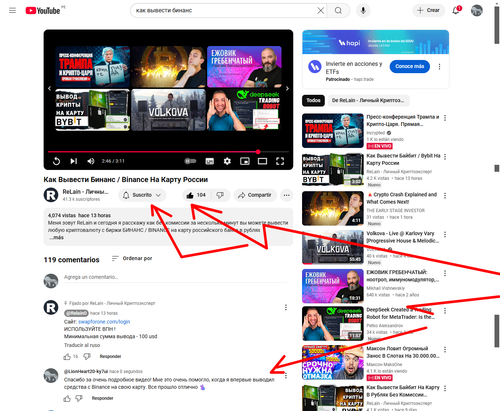This screenshot has width=500, height=411.
Task: Open ReLain channel avatar below video
Action: [x=51, y=195]
